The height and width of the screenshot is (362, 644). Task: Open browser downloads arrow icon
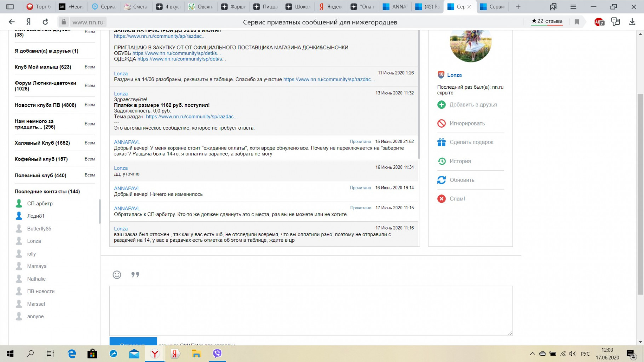(x=632, y=22)
